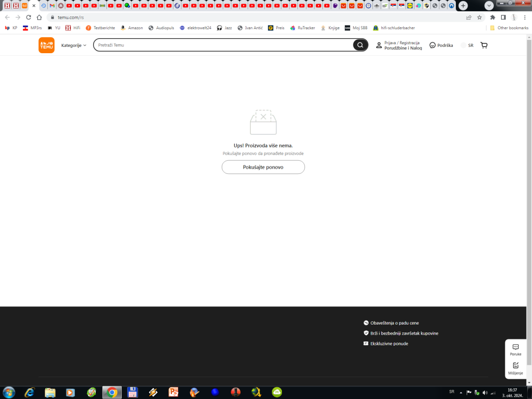Open the SR language selector
532x399 pixels.
[x=467, y=45]
